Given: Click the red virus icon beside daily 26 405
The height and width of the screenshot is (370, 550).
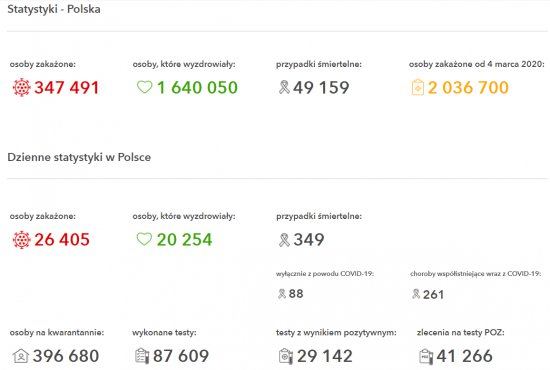Looking at the screenshot, I should pos(21,240).
